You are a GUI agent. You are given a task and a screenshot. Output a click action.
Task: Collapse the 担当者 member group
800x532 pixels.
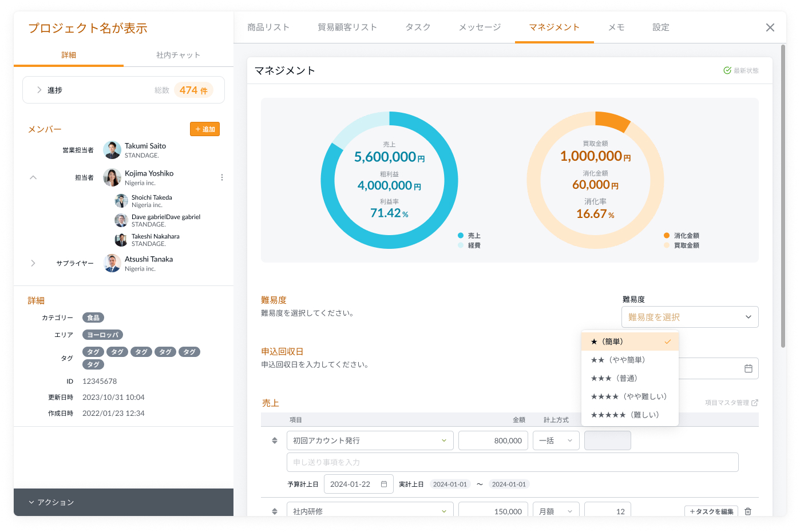click(33, 177)
